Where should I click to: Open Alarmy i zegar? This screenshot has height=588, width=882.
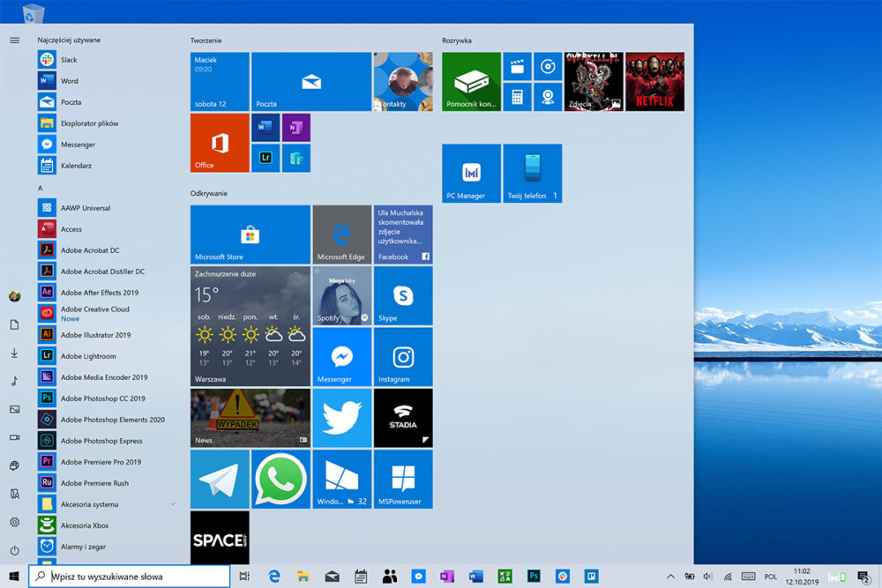[107, 547]
